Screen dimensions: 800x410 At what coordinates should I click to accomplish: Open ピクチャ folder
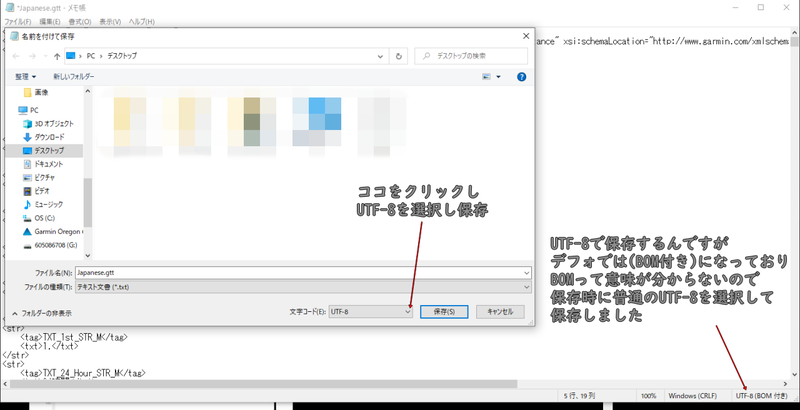point(39,177)
